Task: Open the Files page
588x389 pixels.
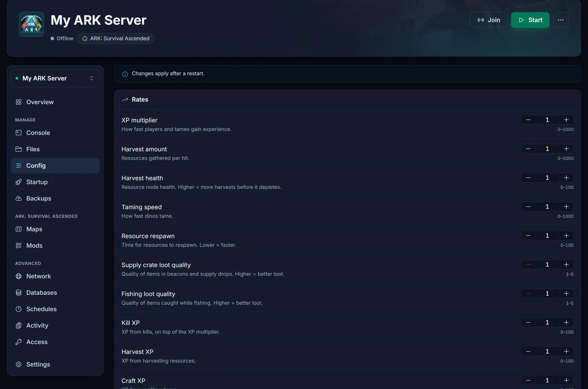Action: click(x=55, y=149)
